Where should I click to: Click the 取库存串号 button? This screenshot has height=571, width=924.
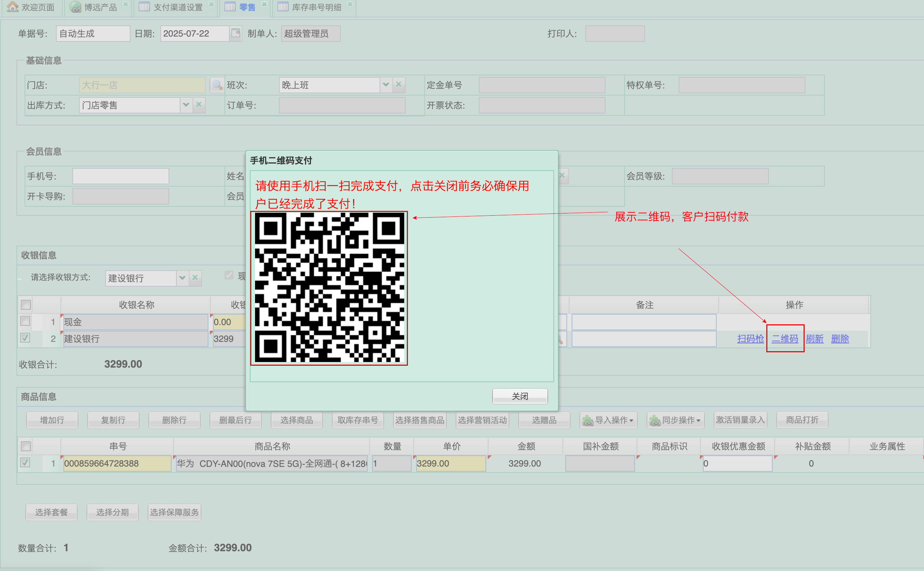pyautogui.click(x=358, y=420)
